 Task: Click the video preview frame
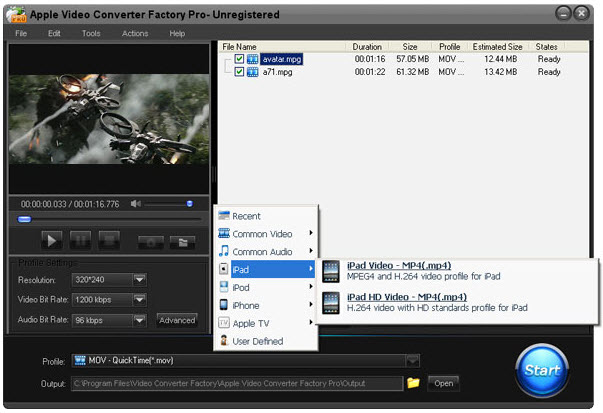click(109, 119)
